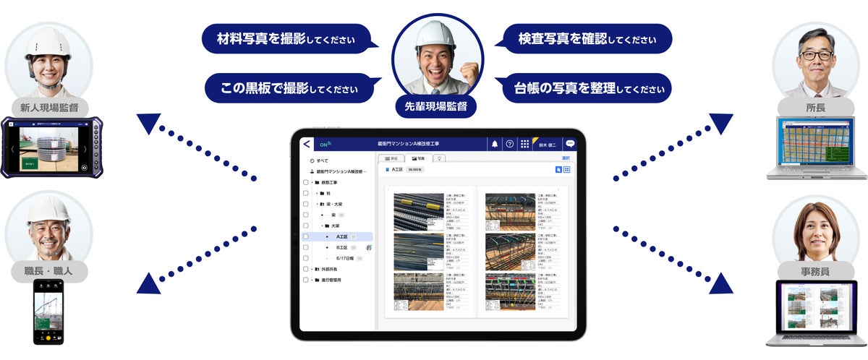Open the help question mark icon
868x360 pixels.
(x=510, y=144)
